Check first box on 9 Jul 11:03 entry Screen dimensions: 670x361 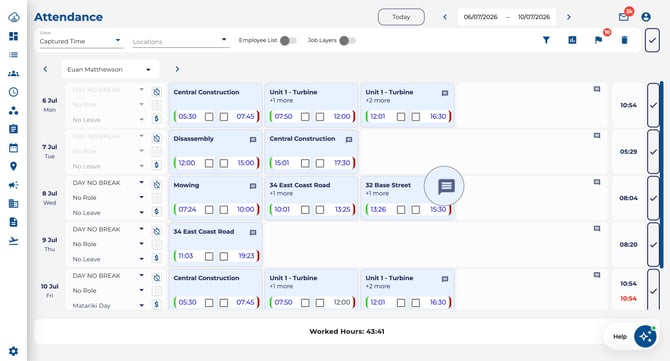[x=209, y=256]
